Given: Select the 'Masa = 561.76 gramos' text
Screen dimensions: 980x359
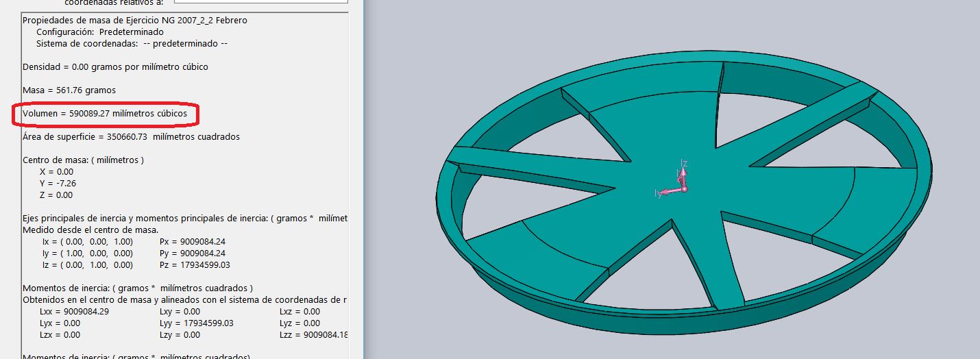Looking at the screenshot, I should coord(69,90).
